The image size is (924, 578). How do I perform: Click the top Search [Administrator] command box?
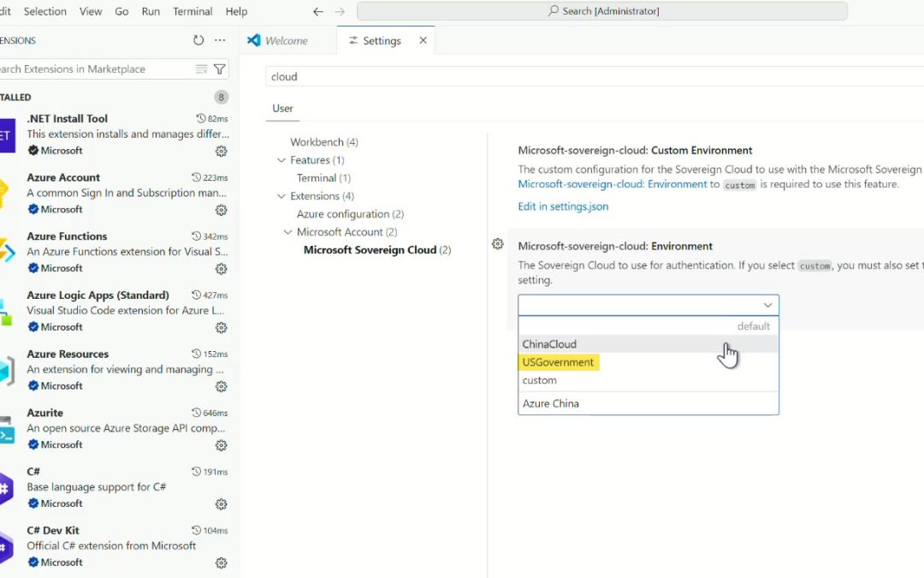[x=602, y=11]
